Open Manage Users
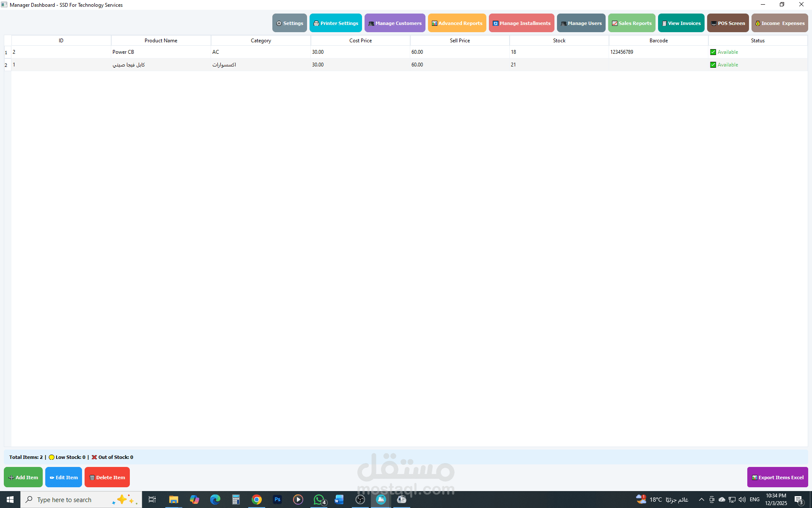The image size is (812, 508). tap(581, 23)
